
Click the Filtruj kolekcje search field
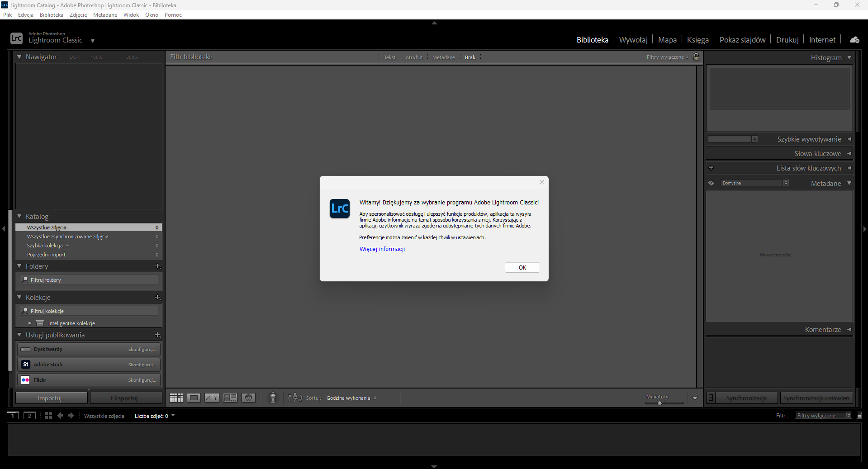click(89, 311)
